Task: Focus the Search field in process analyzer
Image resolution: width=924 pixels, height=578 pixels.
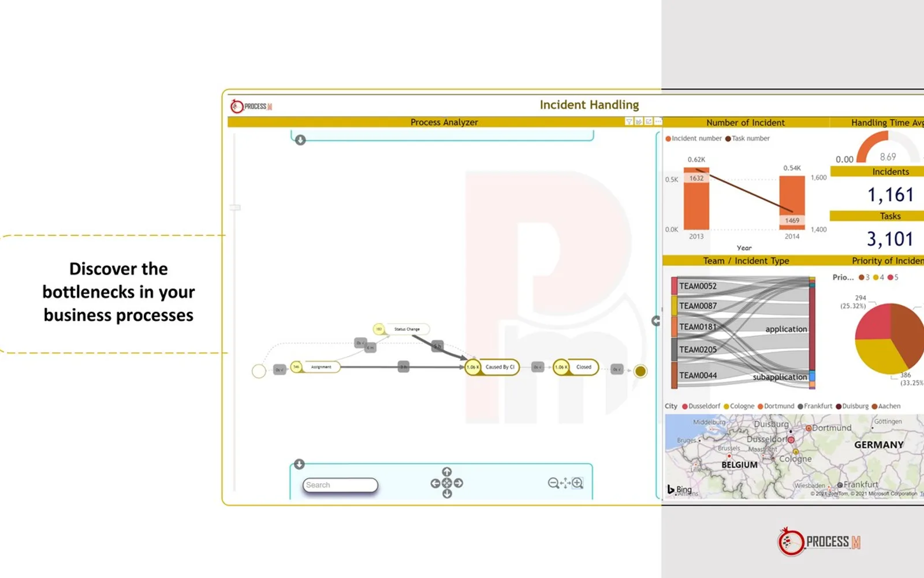Action: (340, 485)
